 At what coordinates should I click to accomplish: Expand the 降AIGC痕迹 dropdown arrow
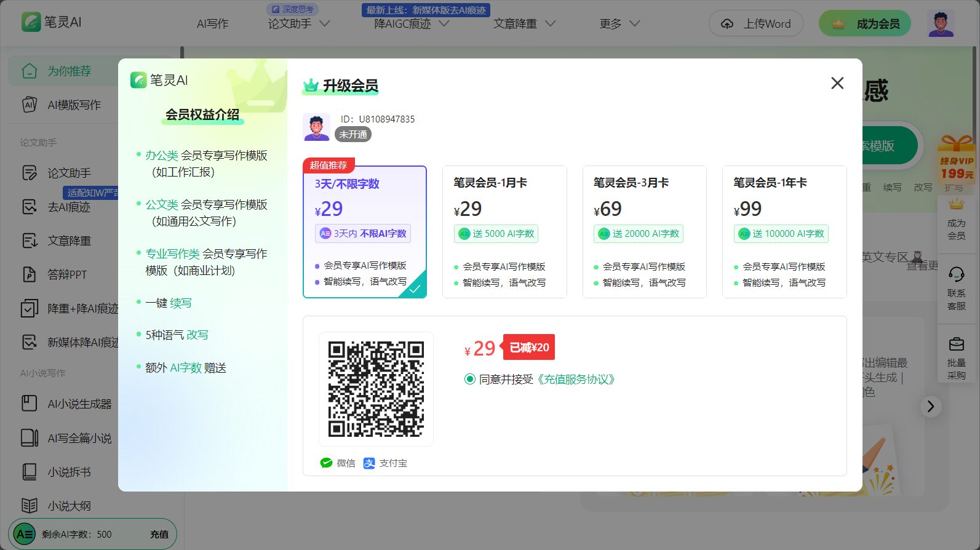tap(444, 24)
